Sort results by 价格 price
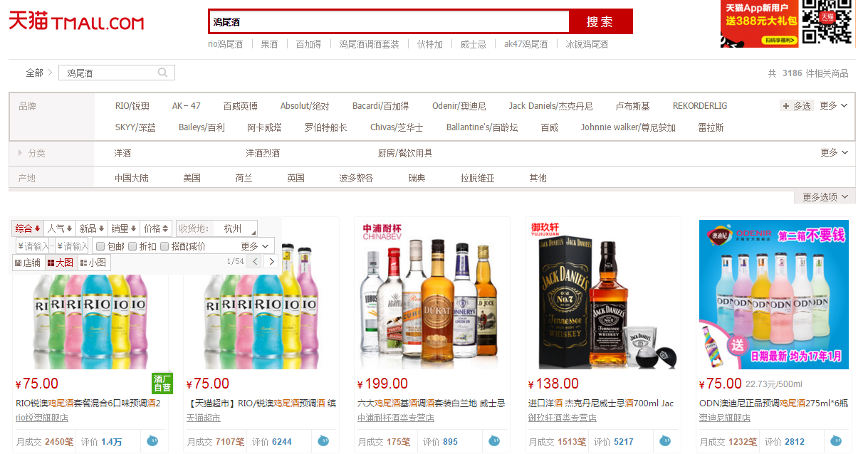Image resolution: width=868 pixels, height=454 pixels. point(156,228)
